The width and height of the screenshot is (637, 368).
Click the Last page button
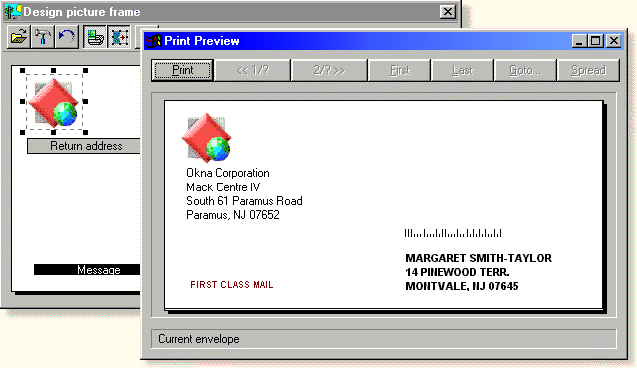462,70
